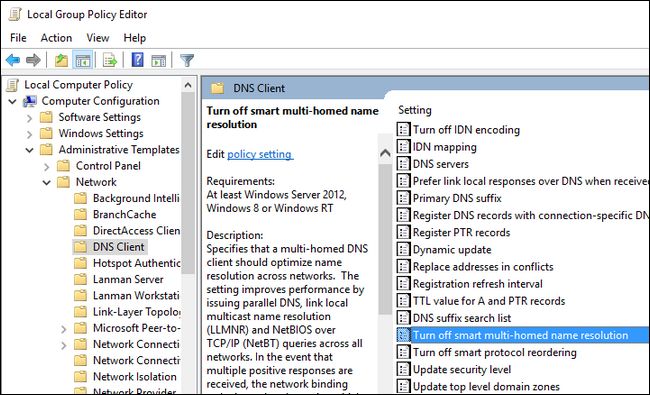Click the folder icon beside Windows Settings

[x=46, y=133]
